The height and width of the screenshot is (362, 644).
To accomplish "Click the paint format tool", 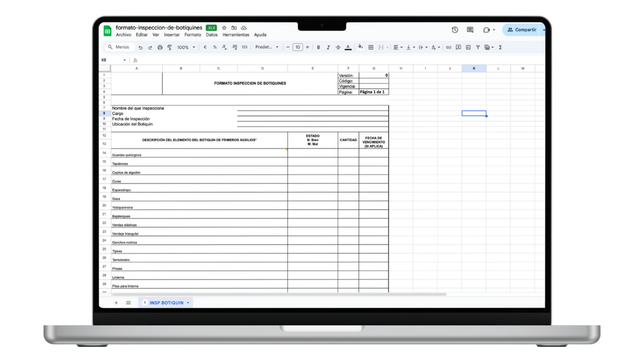I will pyautogui.click(x=170, y=47).
